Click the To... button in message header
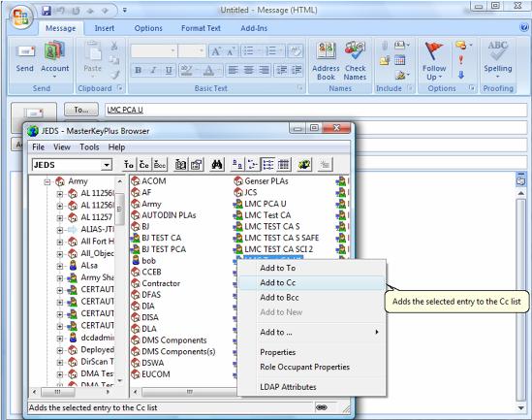This screenshot has width=532, height=420. coord(81,110)
